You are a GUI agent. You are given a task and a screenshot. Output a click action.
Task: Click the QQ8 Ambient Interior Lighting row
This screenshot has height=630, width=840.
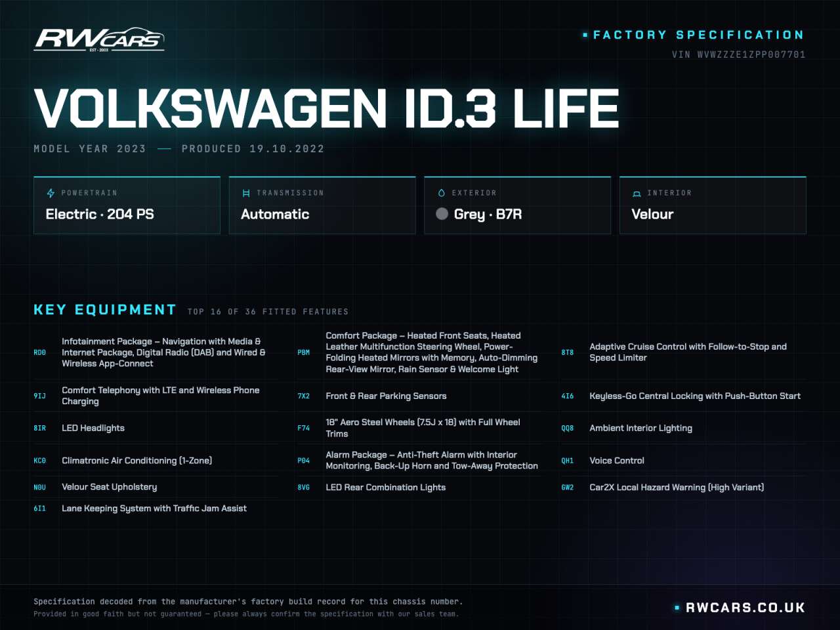click(683, 428)
